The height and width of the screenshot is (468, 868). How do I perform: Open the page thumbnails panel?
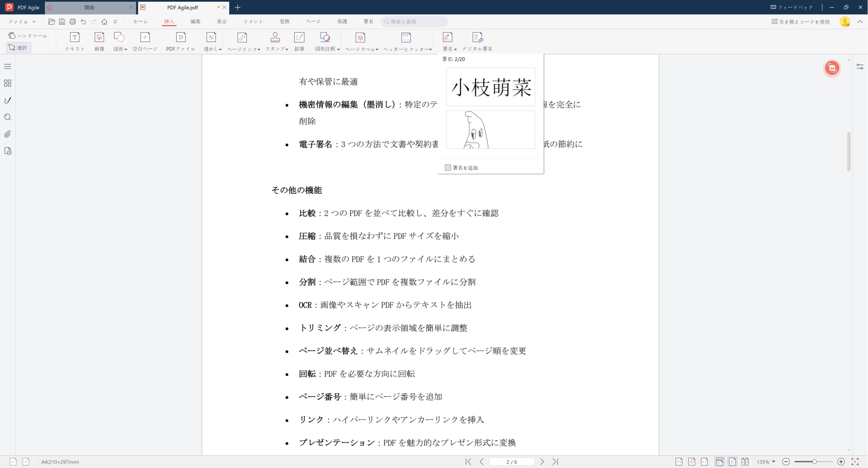(7, 83)
